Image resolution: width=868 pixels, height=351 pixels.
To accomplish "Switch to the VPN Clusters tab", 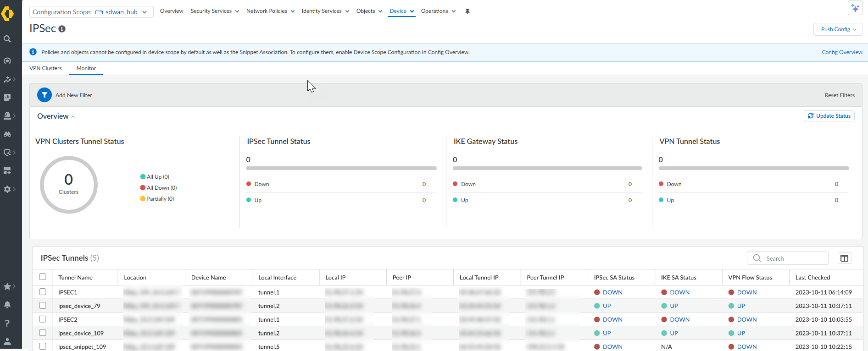I will 45,68.
